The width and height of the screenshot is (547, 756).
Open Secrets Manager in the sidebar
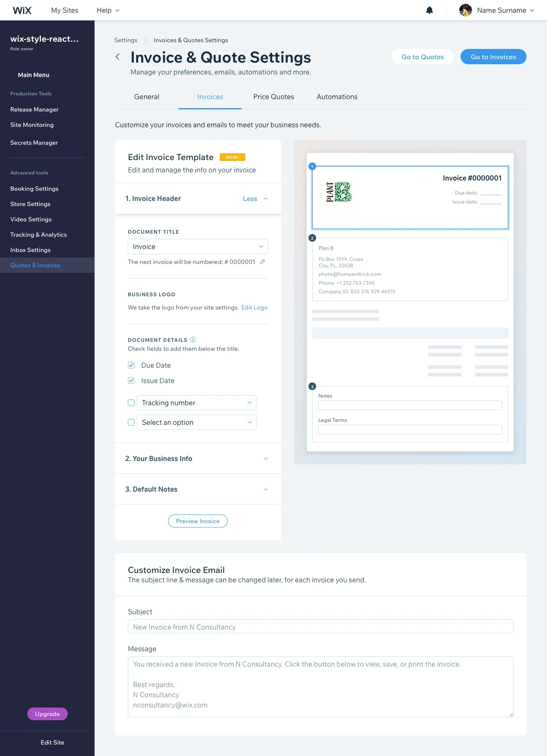[x=34, y=143]
